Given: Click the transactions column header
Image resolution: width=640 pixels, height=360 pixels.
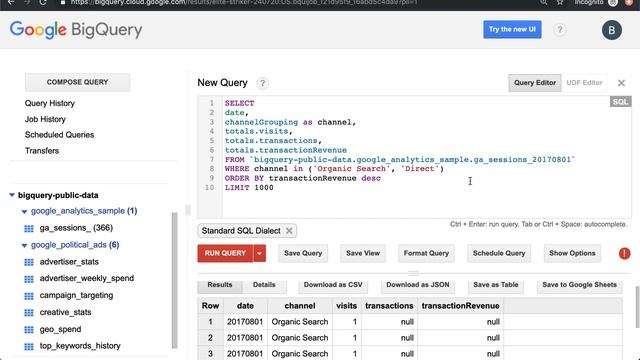Looking at the screenshot, I should (389, 306).
